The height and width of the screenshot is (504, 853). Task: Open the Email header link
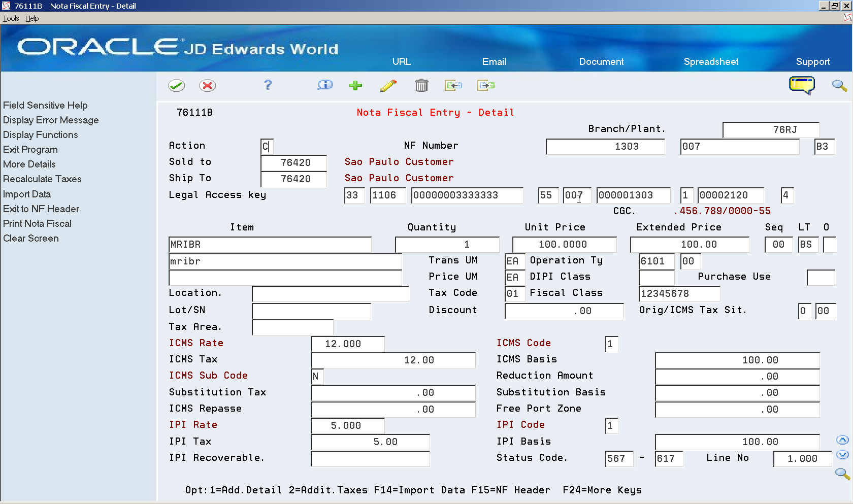point(494,61)
